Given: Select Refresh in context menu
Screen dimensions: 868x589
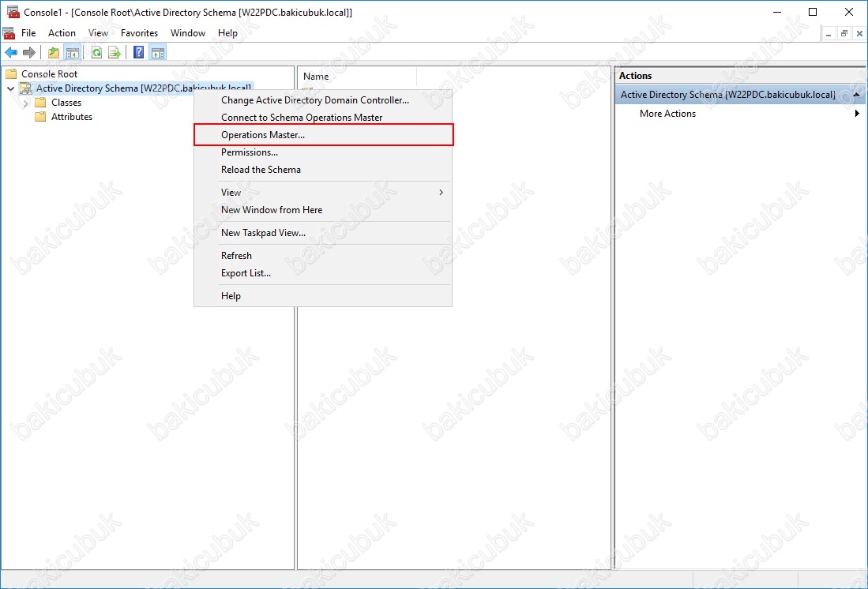Looking at the screenshot, I should (x=323, y=256).
